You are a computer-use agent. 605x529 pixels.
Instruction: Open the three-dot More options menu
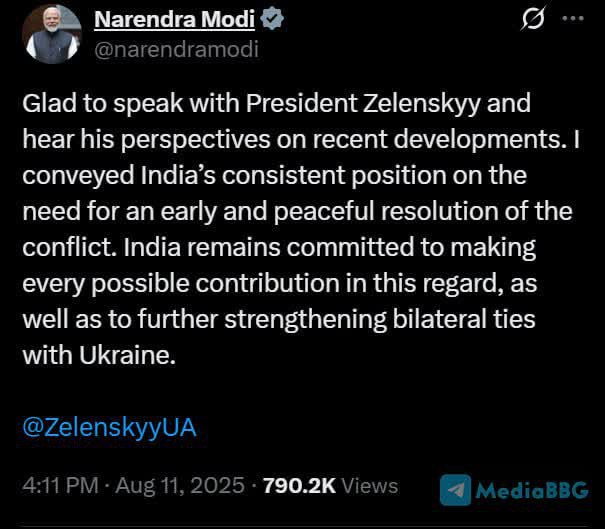click(573, 18)
